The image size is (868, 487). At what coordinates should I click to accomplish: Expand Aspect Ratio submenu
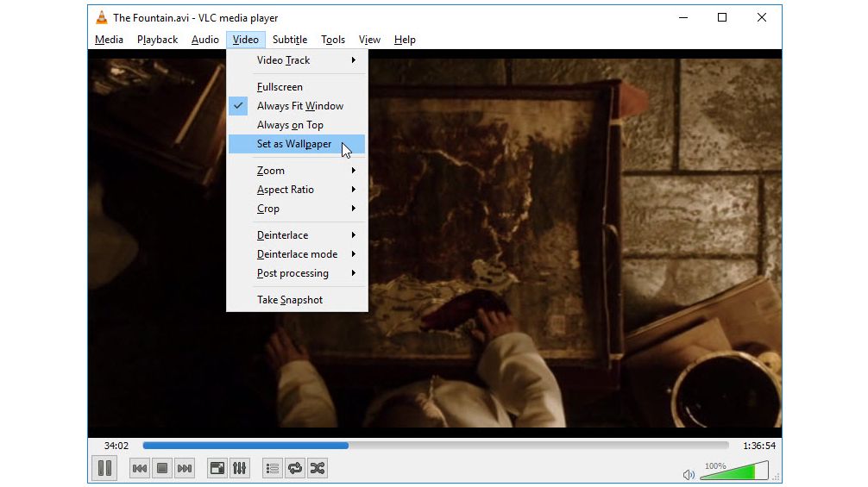tap(297, 190)
